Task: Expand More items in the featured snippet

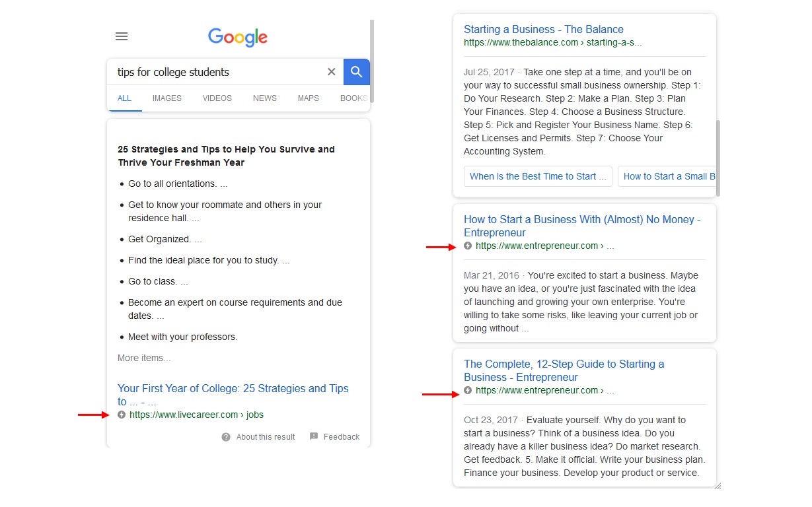Action: point(144,358)
